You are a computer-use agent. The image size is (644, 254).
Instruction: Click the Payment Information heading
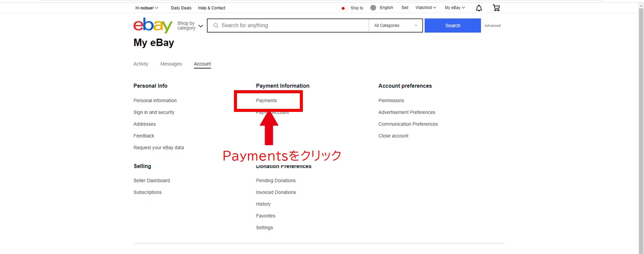click(x=283, y=86)
